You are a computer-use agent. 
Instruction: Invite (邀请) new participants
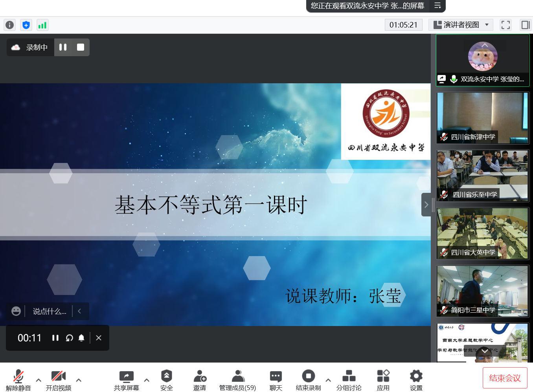(200, 380)
